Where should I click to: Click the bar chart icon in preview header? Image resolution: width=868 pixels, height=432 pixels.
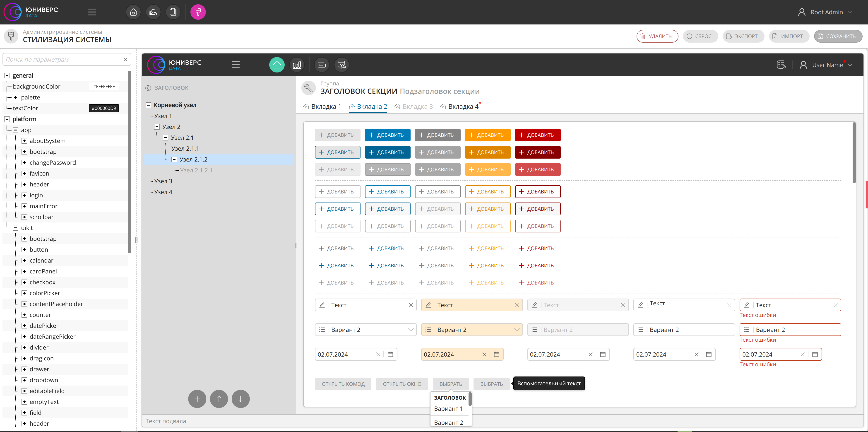pyautogui.click(x=297, y=65)
